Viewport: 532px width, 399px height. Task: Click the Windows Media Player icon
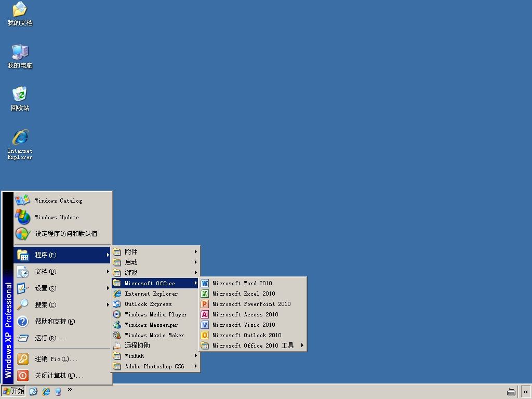pos(117,314)
